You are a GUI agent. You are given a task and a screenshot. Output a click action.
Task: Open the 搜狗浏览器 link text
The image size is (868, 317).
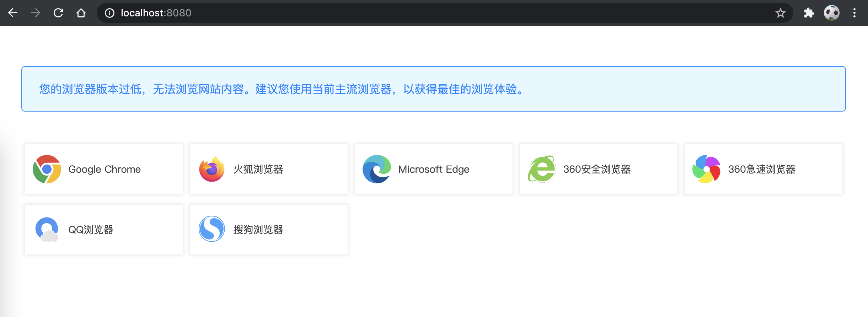point(258,230)
